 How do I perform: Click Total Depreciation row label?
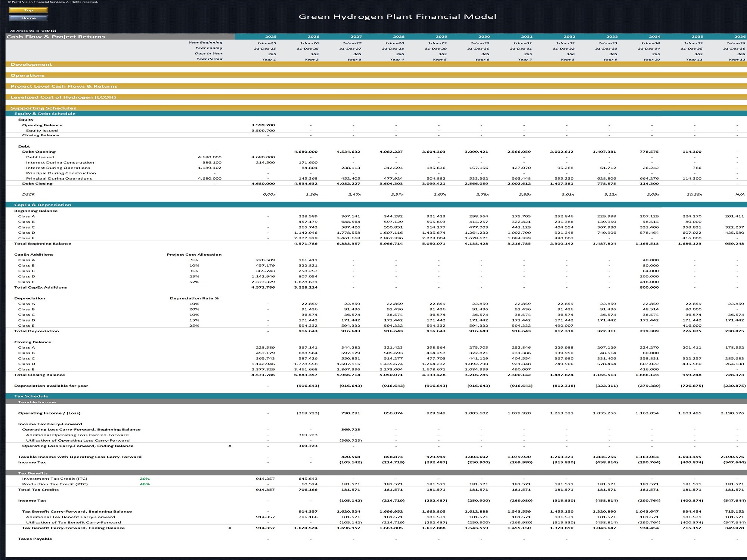(x=37, y=331)
